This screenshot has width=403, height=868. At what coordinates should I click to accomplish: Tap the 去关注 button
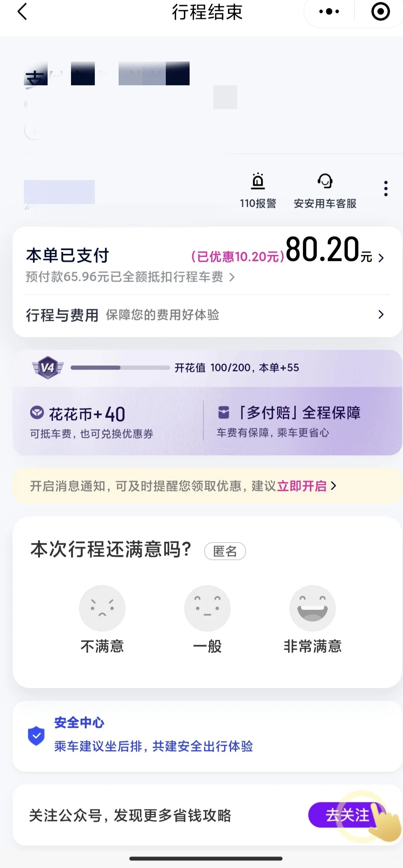click(347, 815)
